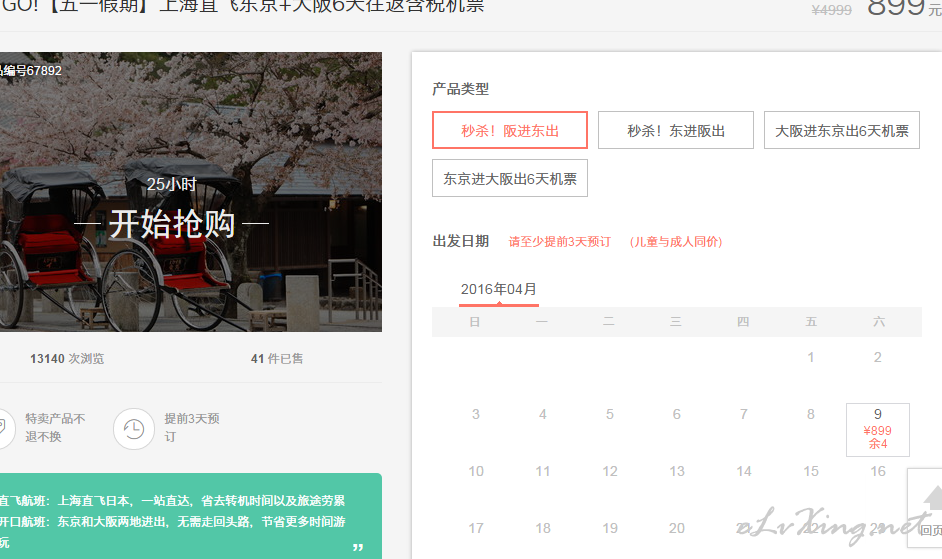Select calendar date 13
942x559 pixels.
[677, 471]
